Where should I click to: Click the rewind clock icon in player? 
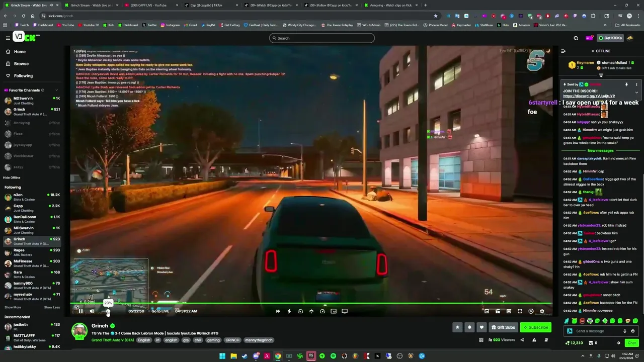[300, 311]
